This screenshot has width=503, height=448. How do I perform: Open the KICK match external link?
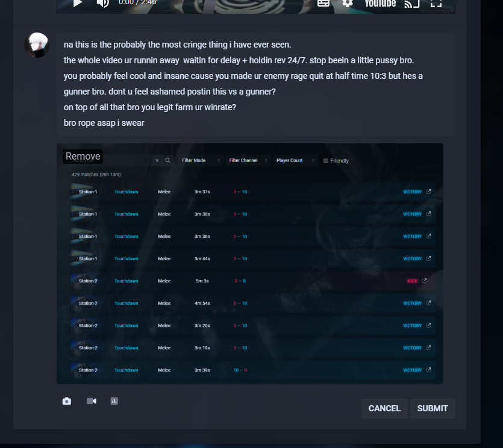click(424, 281)
